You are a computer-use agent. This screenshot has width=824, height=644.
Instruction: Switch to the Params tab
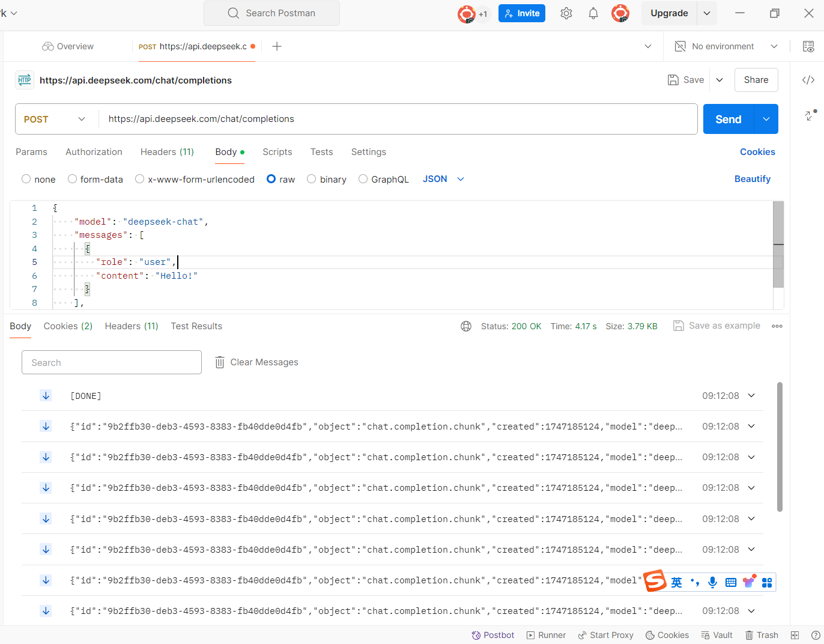coord(31,152)
